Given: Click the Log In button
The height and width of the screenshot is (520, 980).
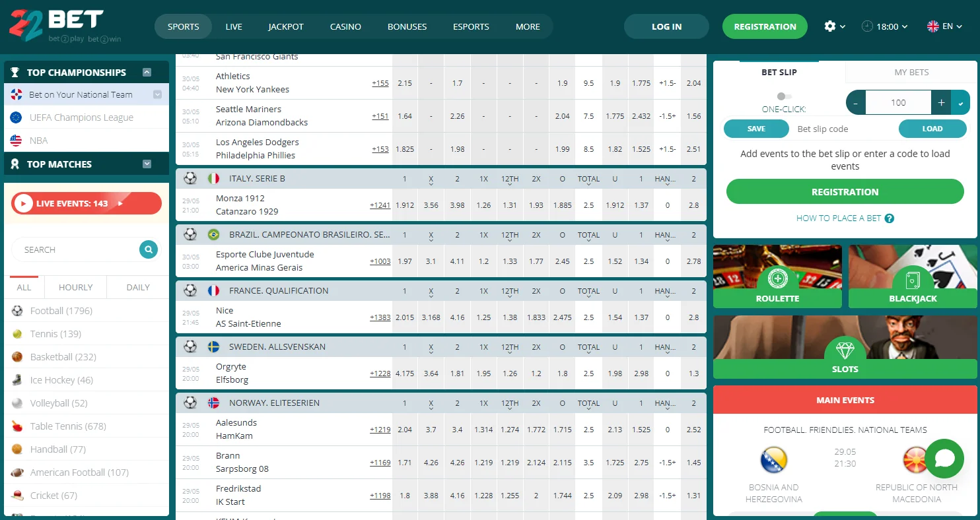Looking at the screenshot, I should point(666,26).
